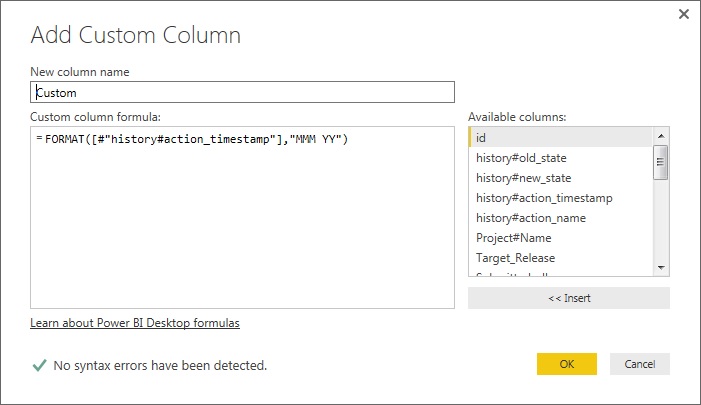Select Target_Release in Available columns
This screenshot has height=405, width=701.
point(561,258)
